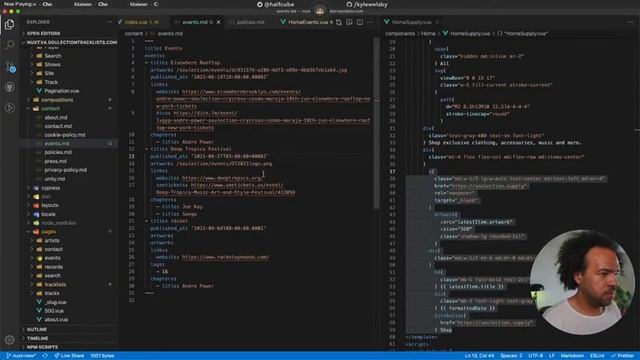Open the Run and Debug view
640x360 pixels.
(9, 108)
